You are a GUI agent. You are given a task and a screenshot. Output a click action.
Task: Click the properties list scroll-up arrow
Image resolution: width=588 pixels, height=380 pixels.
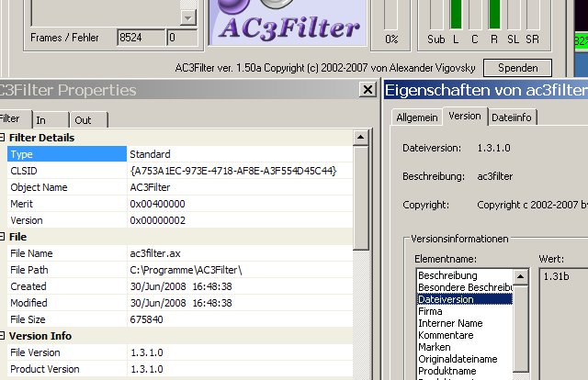pyautogui.click(x=361, y=137)
